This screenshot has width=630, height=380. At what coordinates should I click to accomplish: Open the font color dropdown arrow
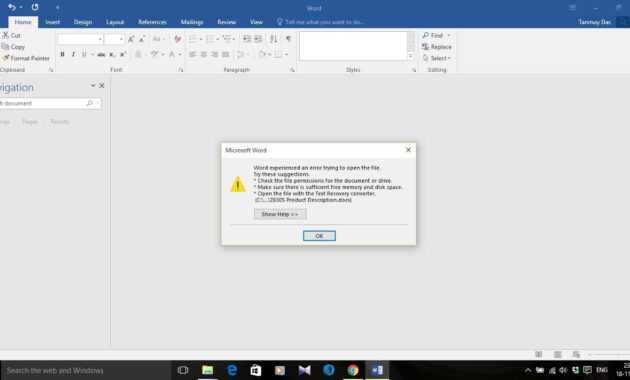[x=180, y=54]
